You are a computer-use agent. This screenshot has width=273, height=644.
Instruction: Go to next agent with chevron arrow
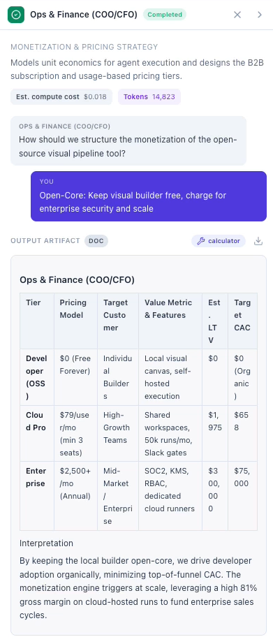260,15
